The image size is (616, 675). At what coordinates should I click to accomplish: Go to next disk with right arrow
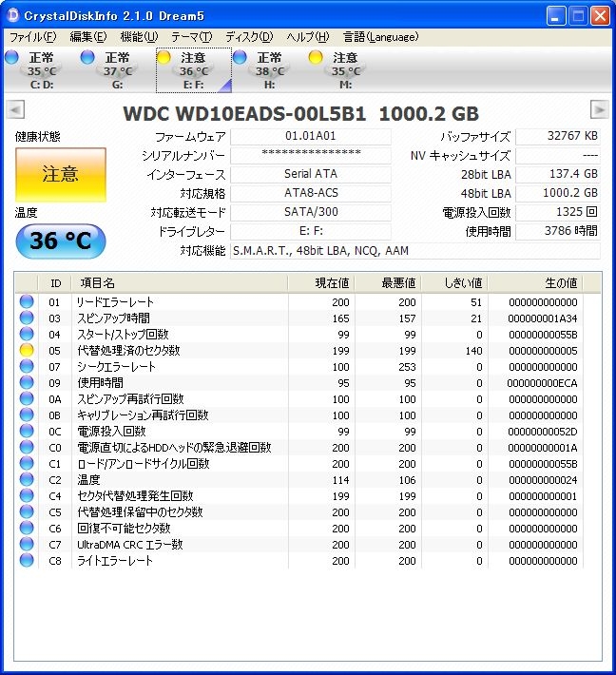(x=600, y=109)
